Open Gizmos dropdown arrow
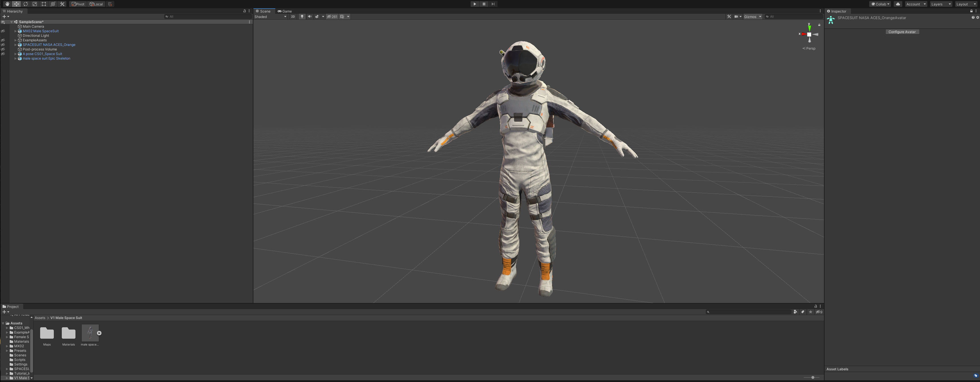The height and width of the screenshot is (382, 980). (760, 16)
